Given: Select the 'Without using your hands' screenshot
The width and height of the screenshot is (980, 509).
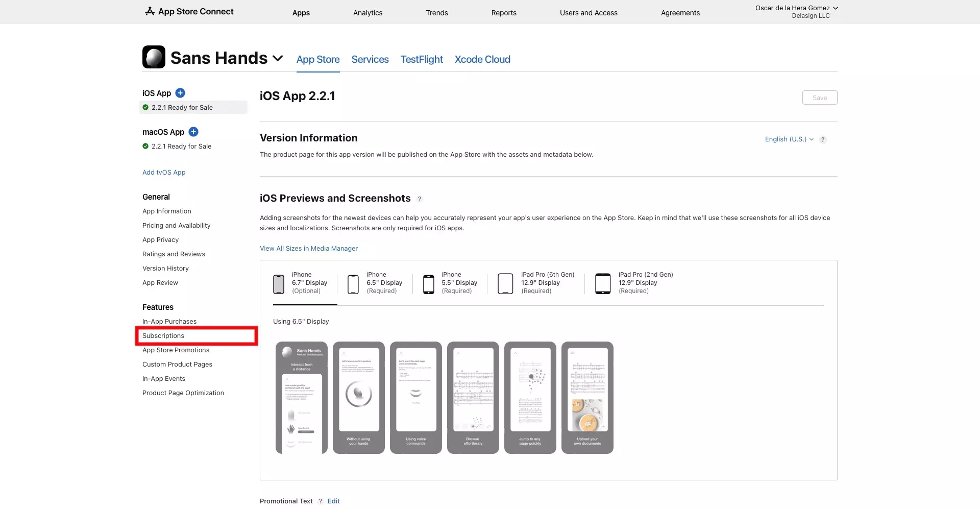Looking at the screenshot, I should pyautogui.click(x=359, y=398).
